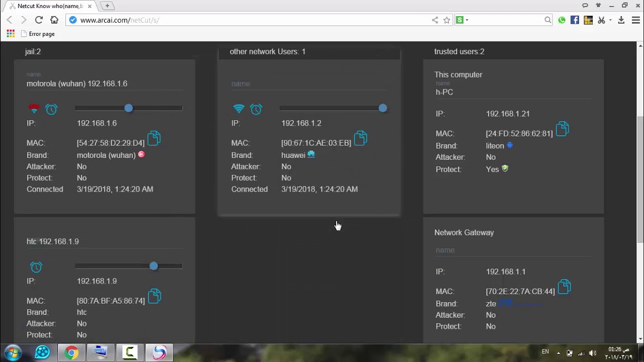Reload the netcut page

click(39, 20)
